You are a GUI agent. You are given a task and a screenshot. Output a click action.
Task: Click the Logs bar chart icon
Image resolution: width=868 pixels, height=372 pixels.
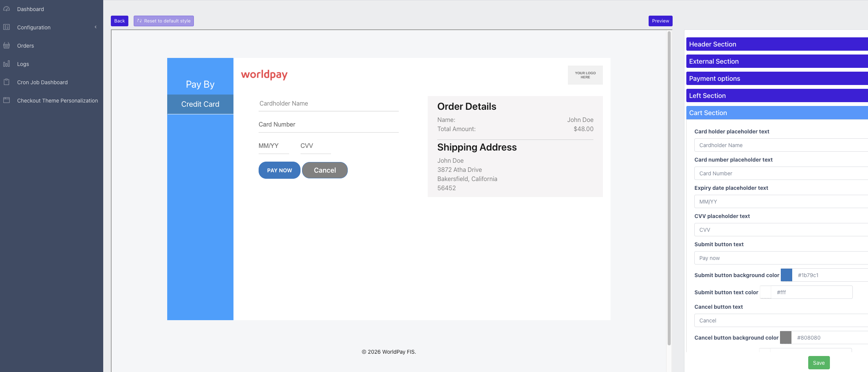[6, 64]
